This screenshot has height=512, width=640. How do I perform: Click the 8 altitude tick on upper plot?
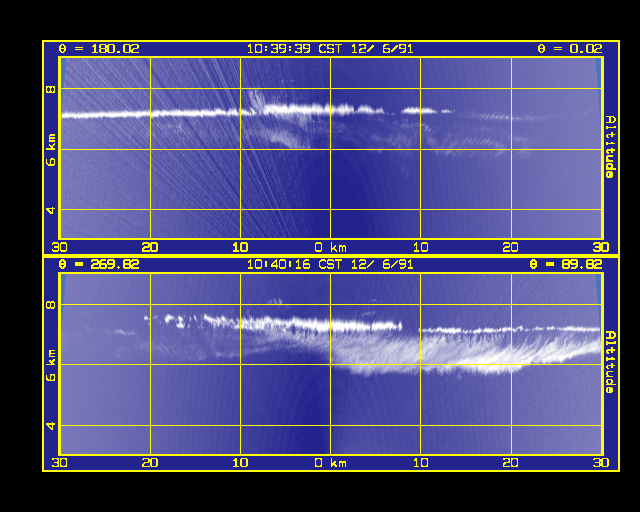pyautogui.click(x=51, y=88)
